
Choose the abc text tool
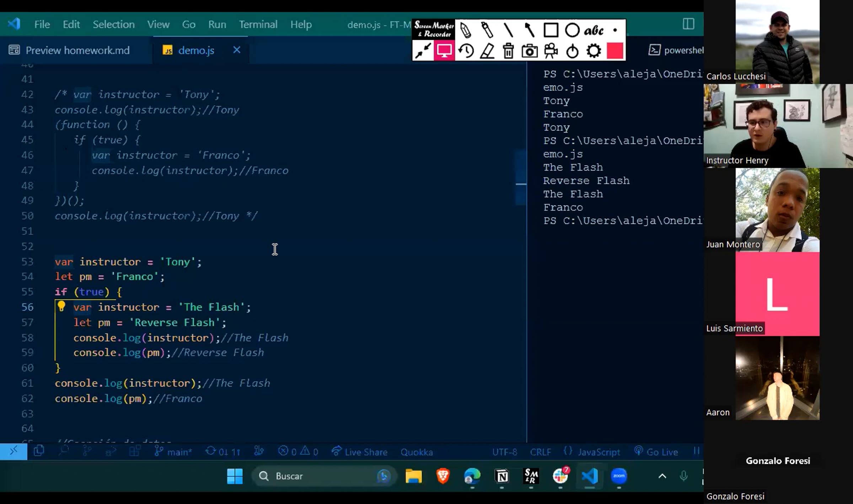click(x=594, y=30)
